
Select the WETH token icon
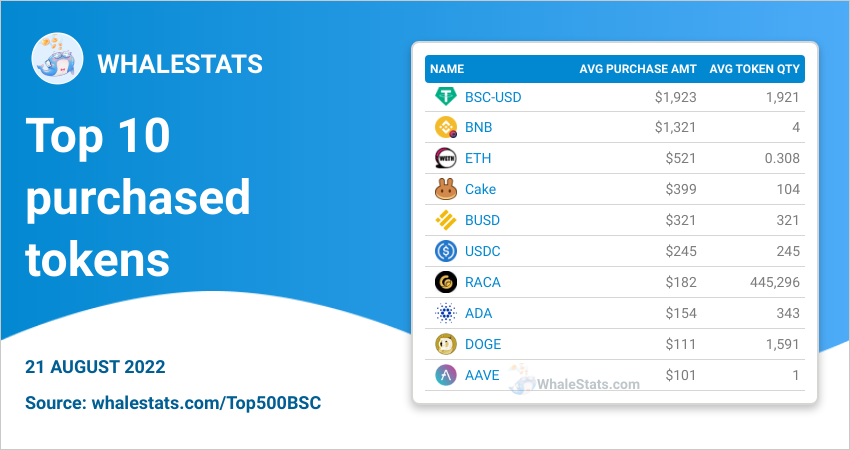pos(446,158)
